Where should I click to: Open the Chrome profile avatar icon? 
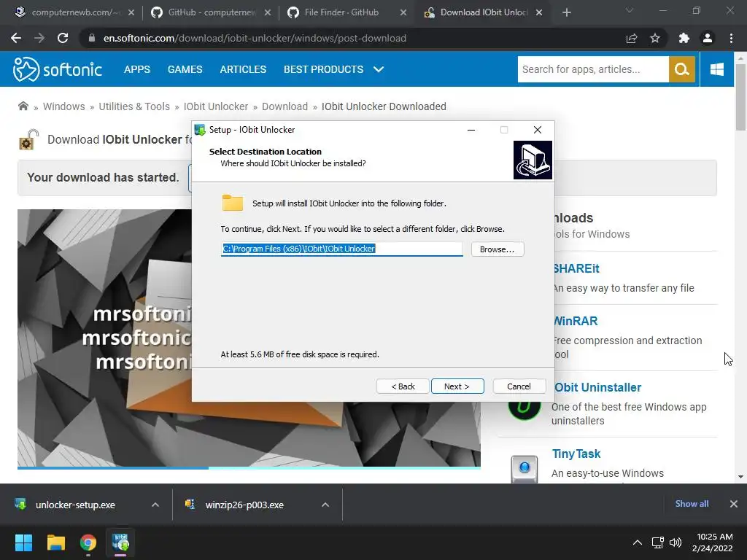(708, 38)
